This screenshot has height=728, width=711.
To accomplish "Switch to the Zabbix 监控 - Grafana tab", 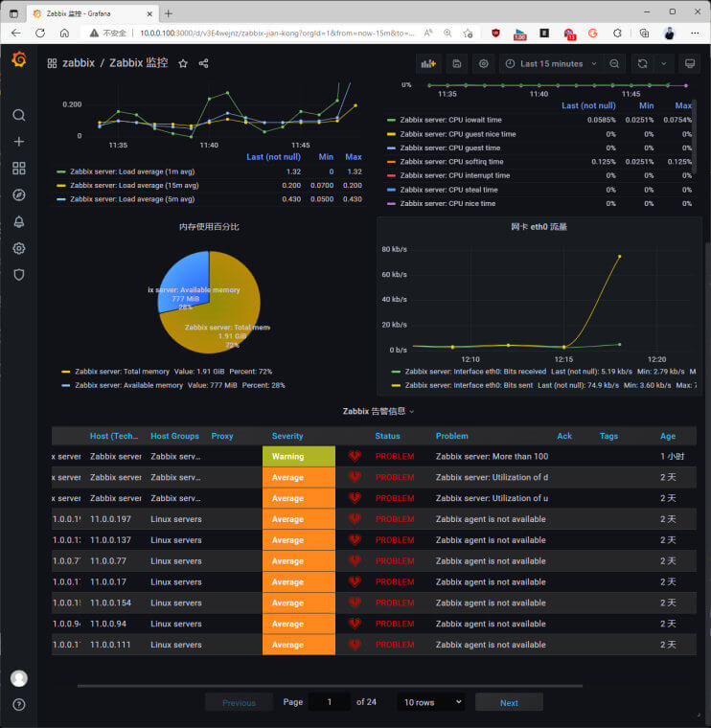I will 92,14.
